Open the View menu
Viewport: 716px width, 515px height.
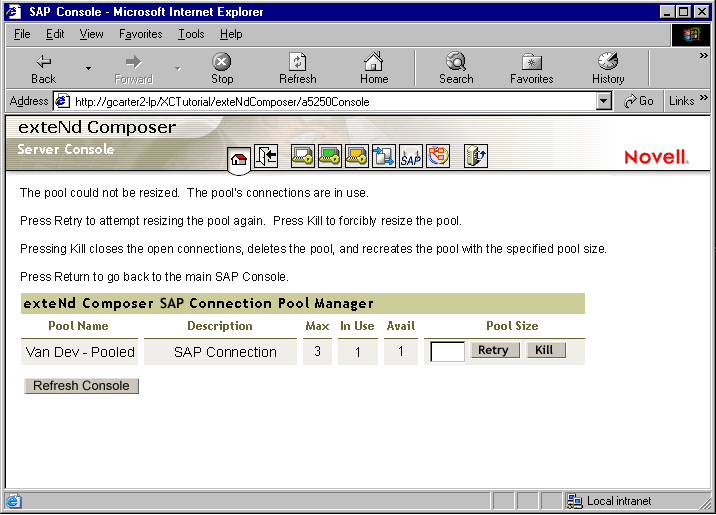point(91,34)
